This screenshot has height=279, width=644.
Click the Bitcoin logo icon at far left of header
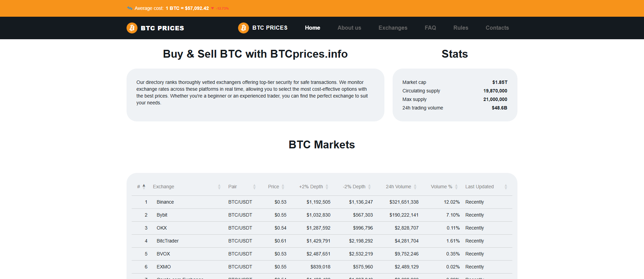132,28
